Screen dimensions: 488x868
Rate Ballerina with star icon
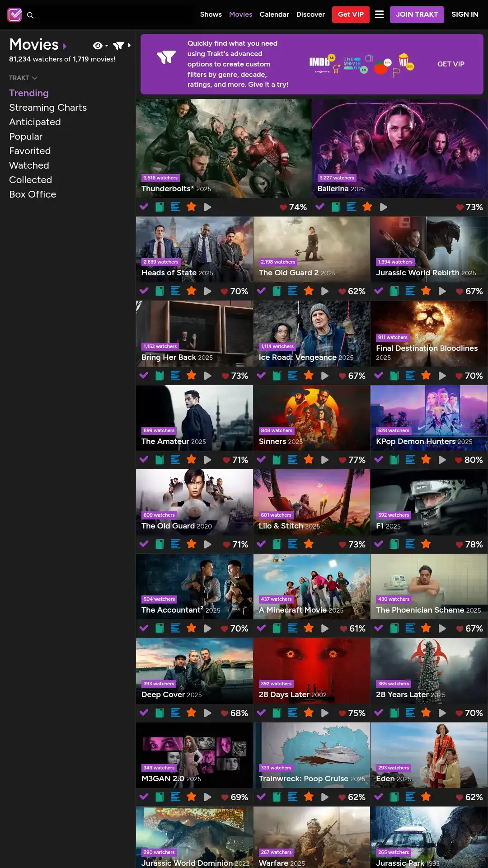point(367,207)
